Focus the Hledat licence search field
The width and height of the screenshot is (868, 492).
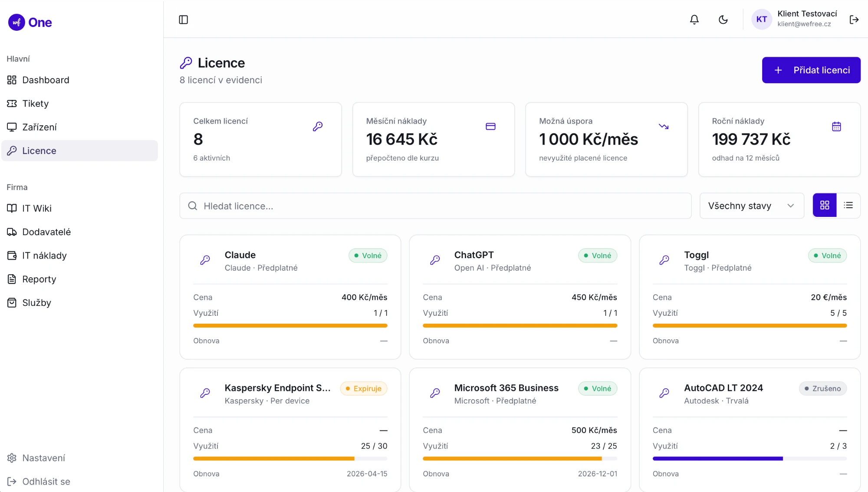coord(435,206)
